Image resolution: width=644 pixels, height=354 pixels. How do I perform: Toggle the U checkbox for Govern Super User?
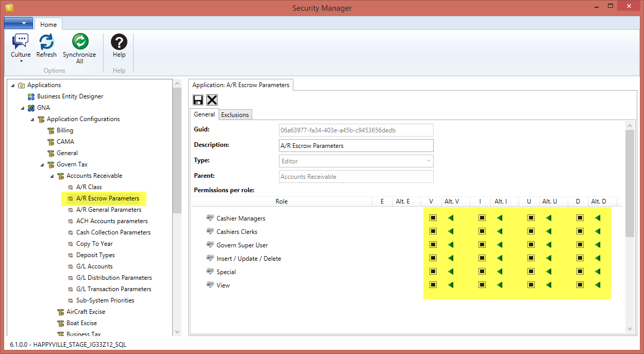531,245
